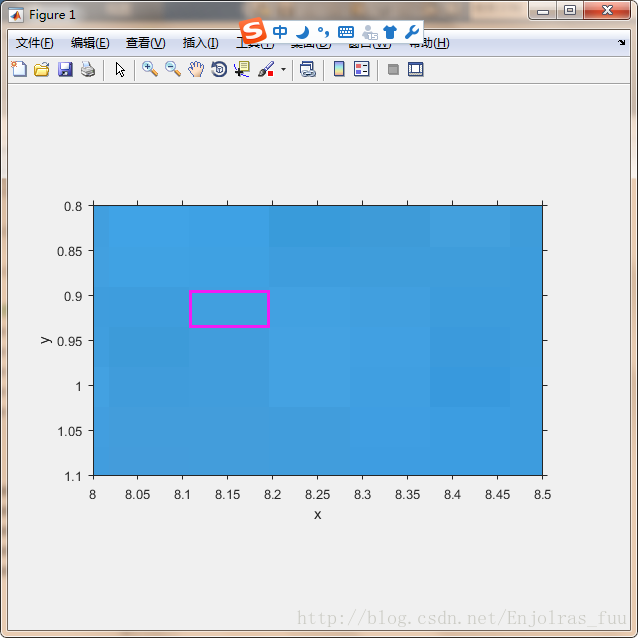Click the y axis label
Viewport: 638px width, 638px height.
point(46,340)
